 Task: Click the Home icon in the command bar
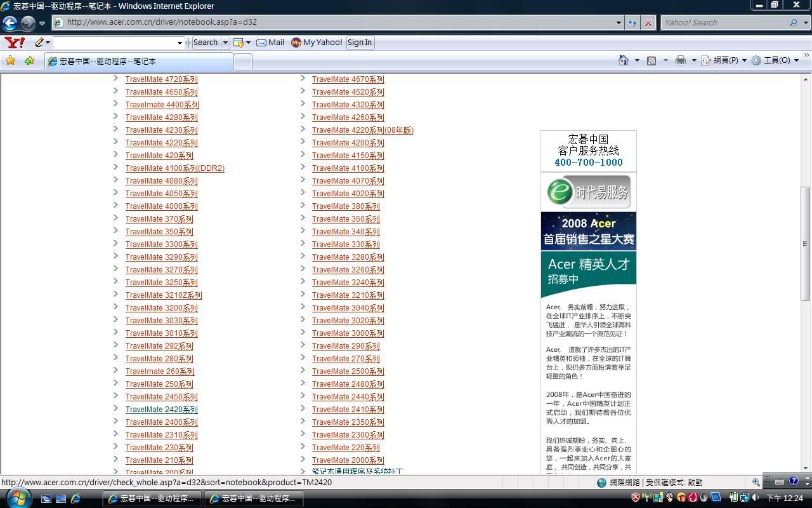coord(624,60)
